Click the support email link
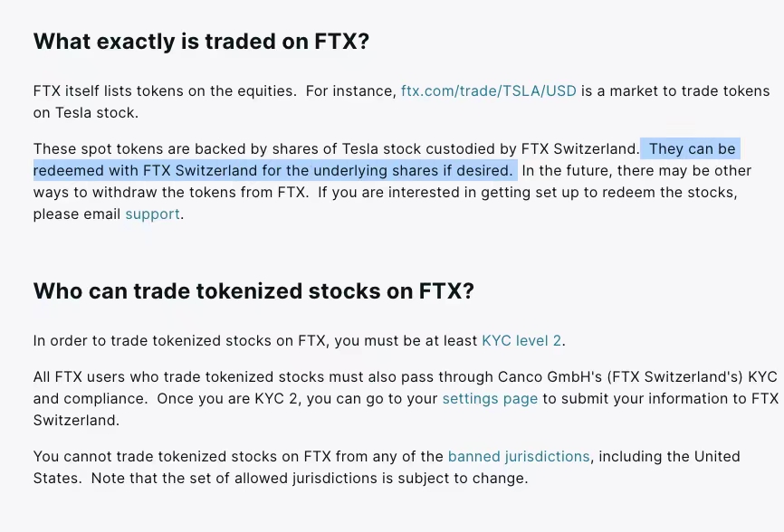This screenshot has height=532, width=784. pos(152,214)
